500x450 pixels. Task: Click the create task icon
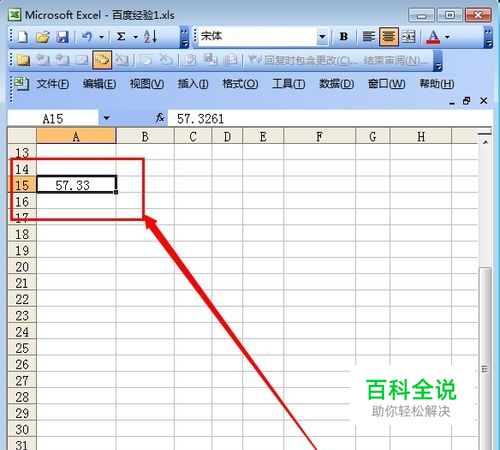coord(190,60)
